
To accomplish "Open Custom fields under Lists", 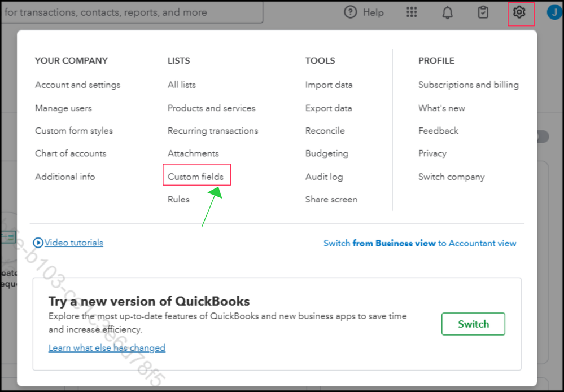I will [x=195, y=177].
